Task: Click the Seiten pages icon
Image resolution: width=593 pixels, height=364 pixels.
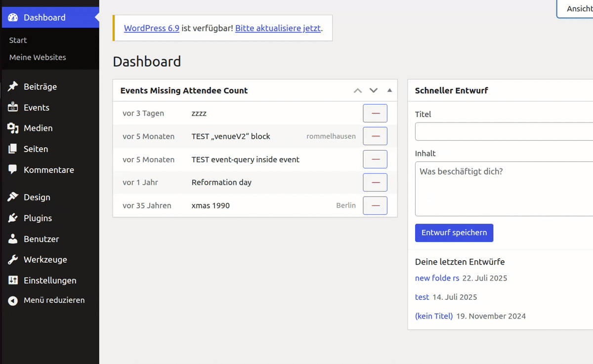Action: pyautogui.click(x=13, y=149)
